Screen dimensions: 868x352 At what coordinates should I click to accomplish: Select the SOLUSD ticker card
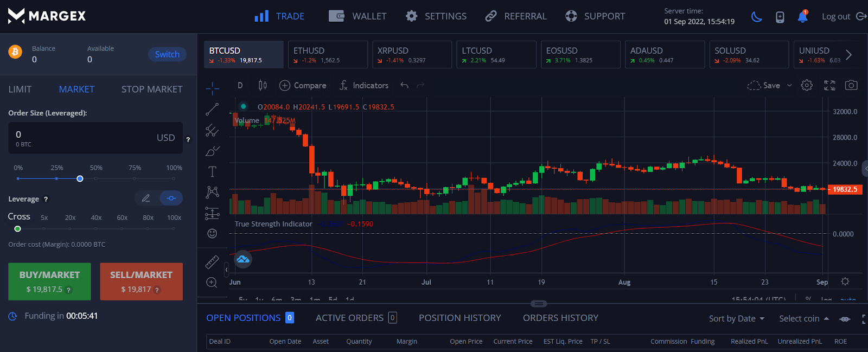(x=749, y=54)
